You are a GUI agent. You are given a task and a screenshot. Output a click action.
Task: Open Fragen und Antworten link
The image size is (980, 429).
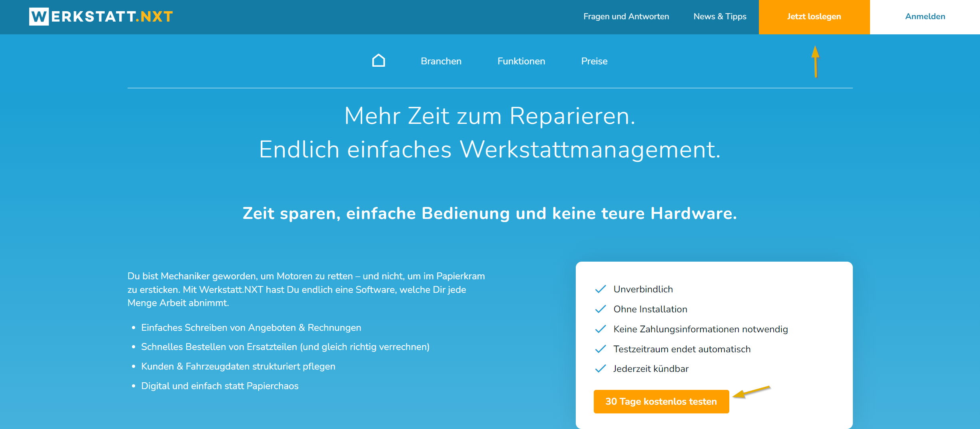pyautogui.click(x=626, y=16)
